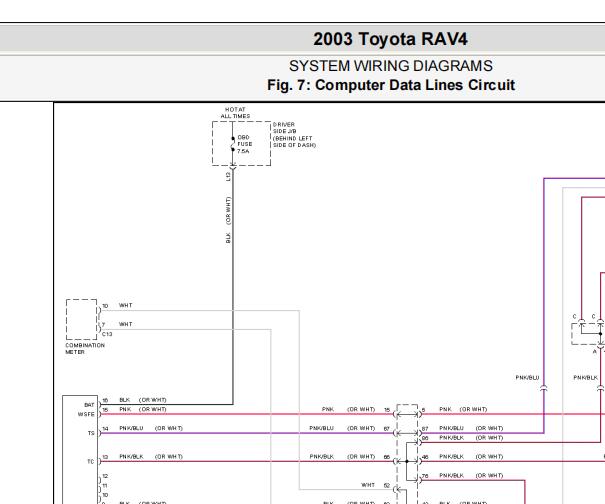Select 'Fig. 7: Computer Data Lines Circuit' caption
Screen dimensions: 605x504
coord(391,85)
